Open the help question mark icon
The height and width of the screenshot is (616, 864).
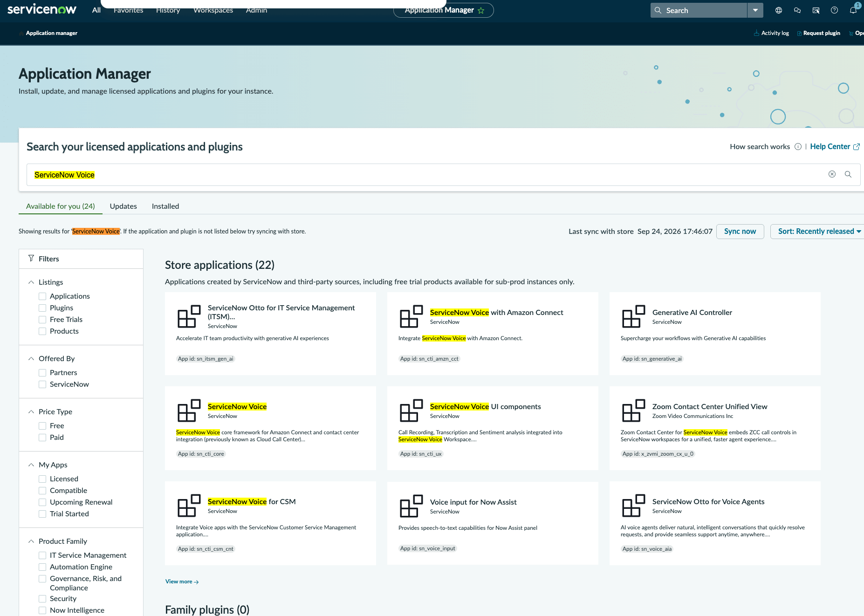(835, 10)
